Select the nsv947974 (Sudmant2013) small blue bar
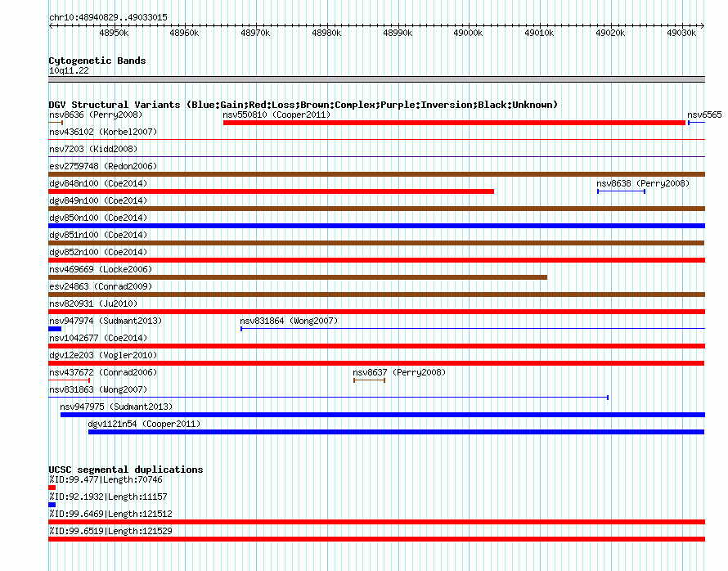This screenshot has height=571, width=728. (x=55, y=329)
